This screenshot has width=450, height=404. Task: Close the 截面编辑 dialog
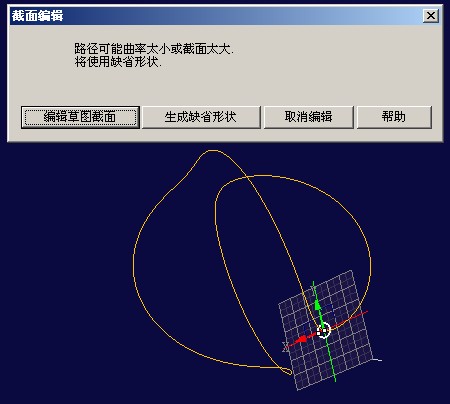pyautogui.click(x=431, y=16)
